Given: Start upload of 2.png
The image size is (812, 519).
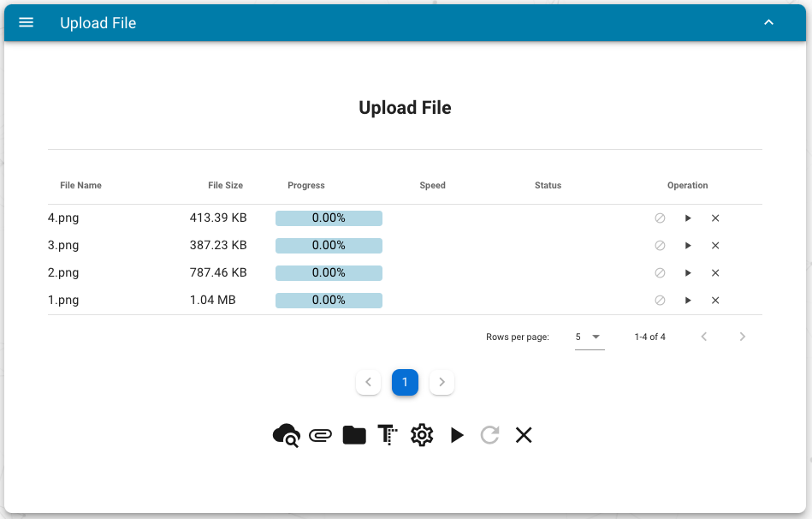Looking at the screenshot, I should 688,273.
